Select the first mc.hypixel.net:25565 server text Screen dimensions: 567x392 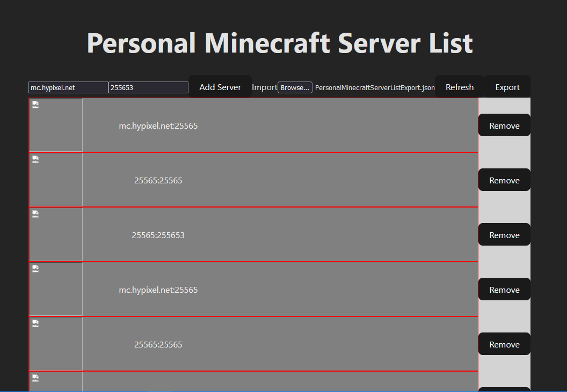[158, 125]
